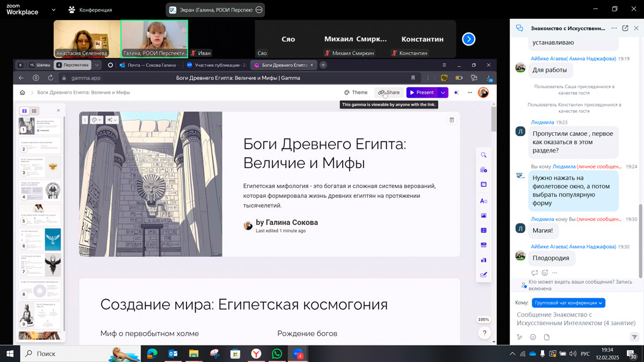The width and height of the screenshot is (644, 362).
Task: Expand the browser tab groups dropdown
Action: pos(96,65)
